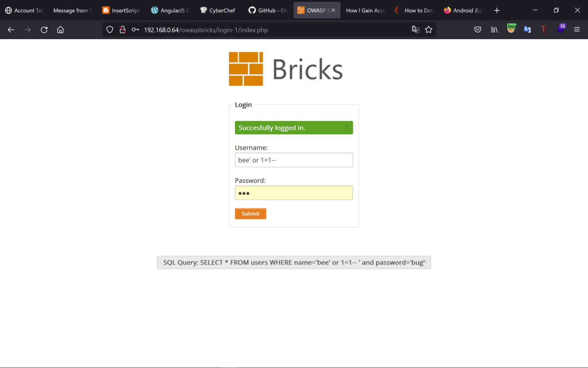Open the Pocket save icon
This screenshot has width=588, height=368.
(478, 30)
